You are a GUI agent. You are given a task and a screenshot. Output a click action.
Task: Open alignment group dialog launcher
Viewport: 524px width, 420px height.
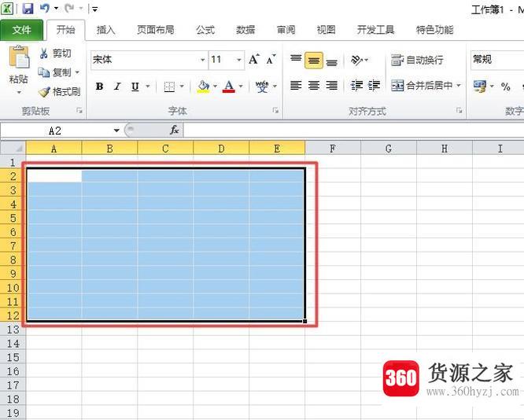pos(459,110)
